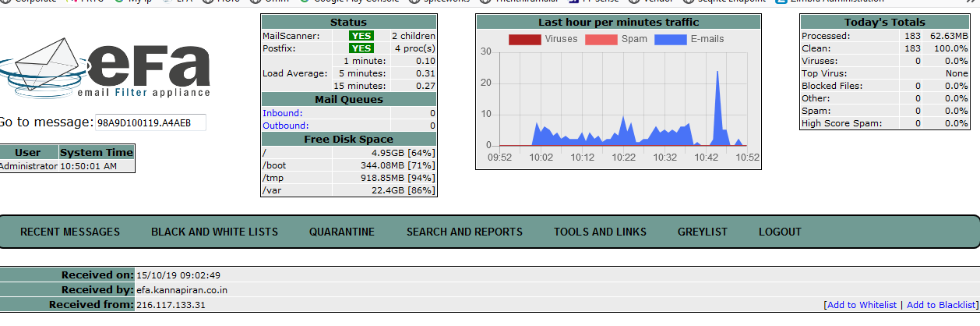Image resolution: width=980 pixels, height=326 pixels.
Task: Go to the Quarantine page
Action: point(342,232)
